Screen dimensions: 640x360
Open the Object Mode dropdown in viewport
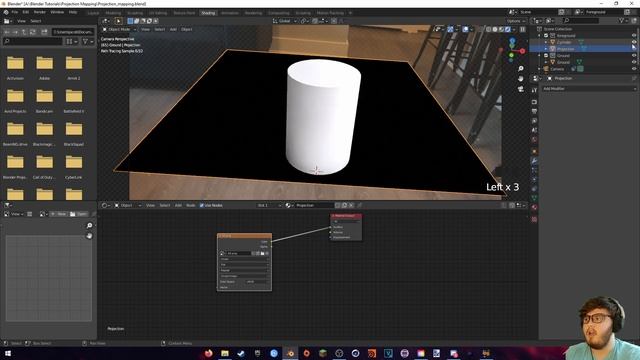pos(119,29)
